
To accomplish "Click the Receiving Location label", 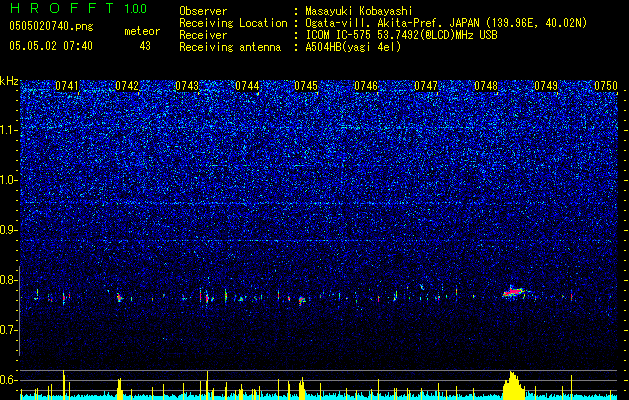I will (233, 23).
